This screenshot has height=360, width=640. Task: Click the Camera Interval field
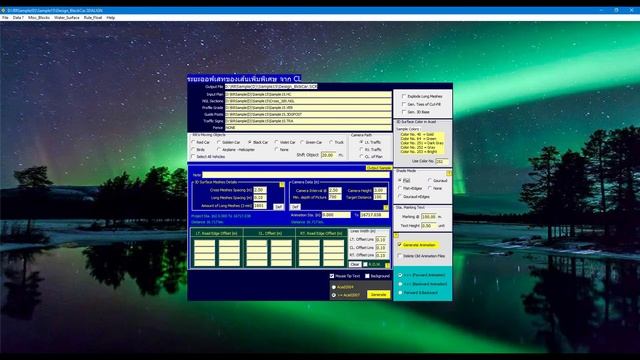click(335, 190)
